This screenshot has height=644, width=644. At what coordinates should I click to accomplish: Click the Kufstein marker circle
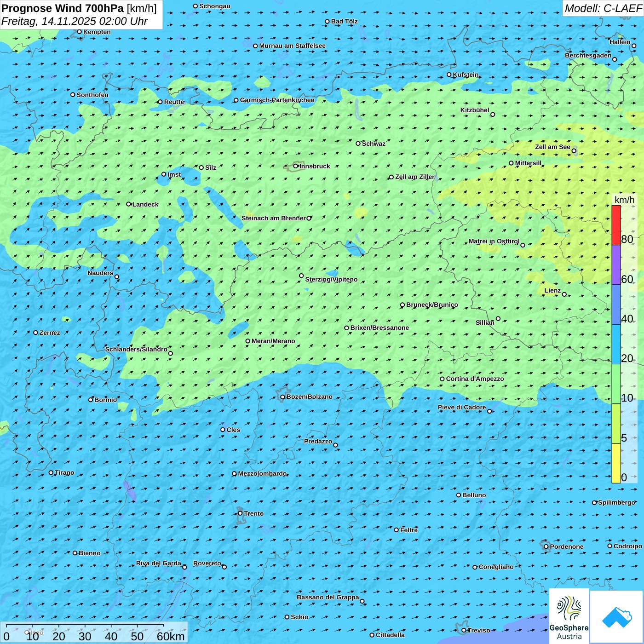(449, 75)
